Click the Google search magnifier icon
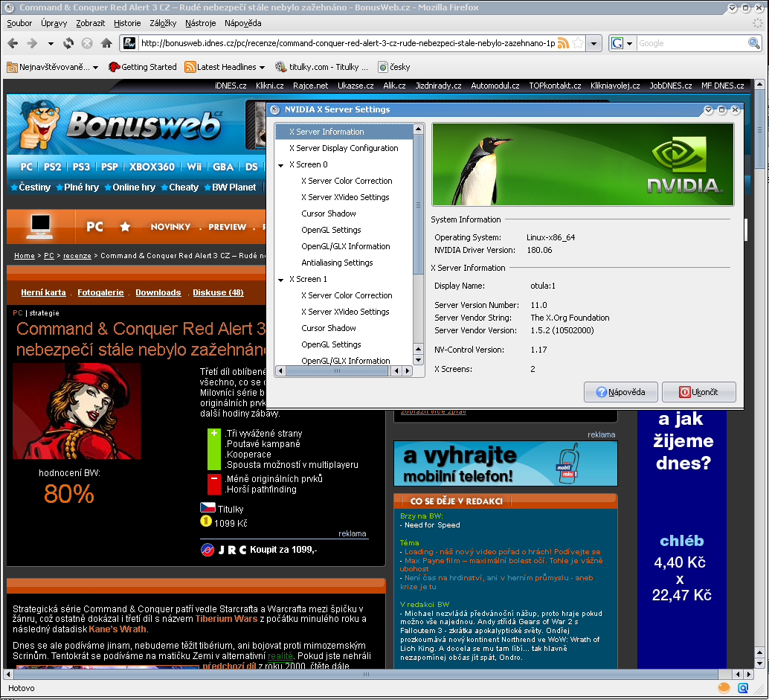The width and height of the screenshot is (769, 700). pos(754,43)
